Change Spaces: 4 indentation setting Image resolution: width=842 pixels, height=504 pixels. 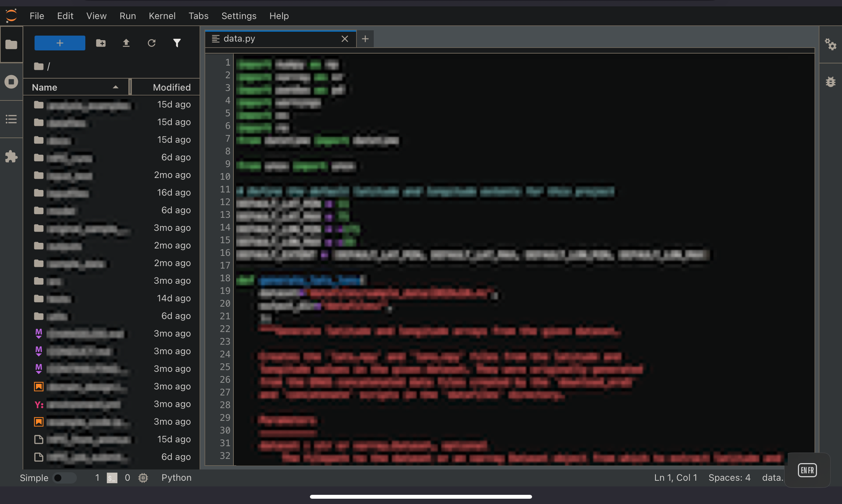pyautogui.click(x=730, y=478)
